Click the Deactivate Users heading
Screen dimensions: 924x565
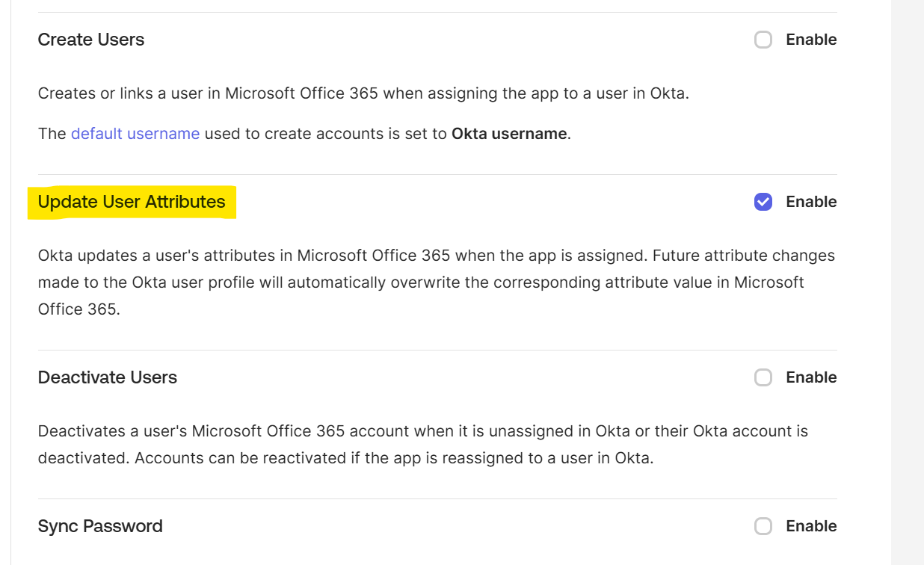click(108, 377)
